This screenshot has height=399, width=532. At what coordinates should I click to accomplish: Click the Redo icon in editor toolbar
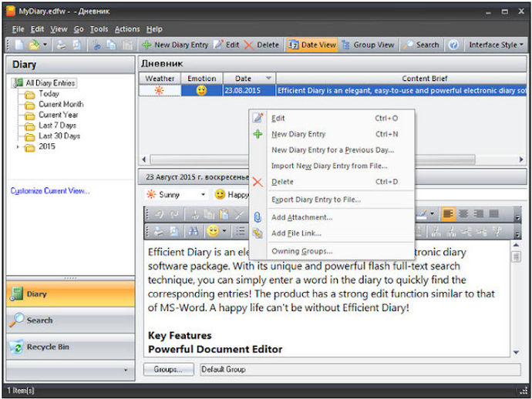[x=174, y=214]
